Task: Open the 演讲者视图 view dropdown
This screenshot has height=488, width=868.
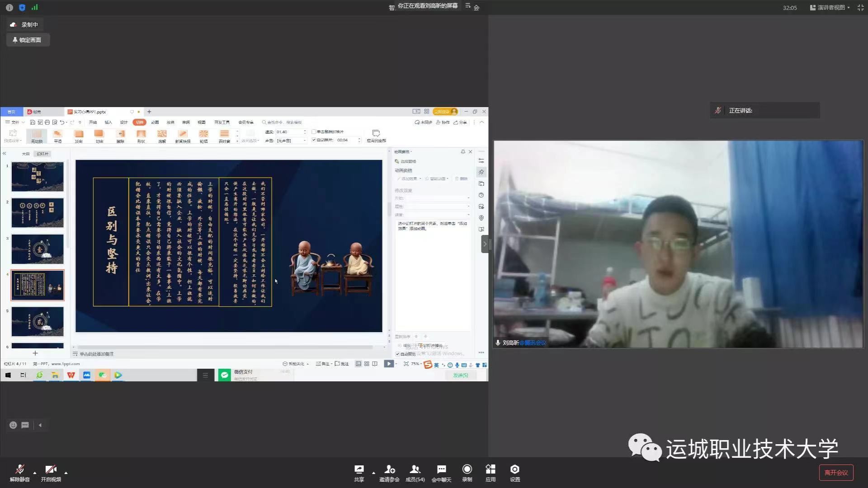Action: 830,8
